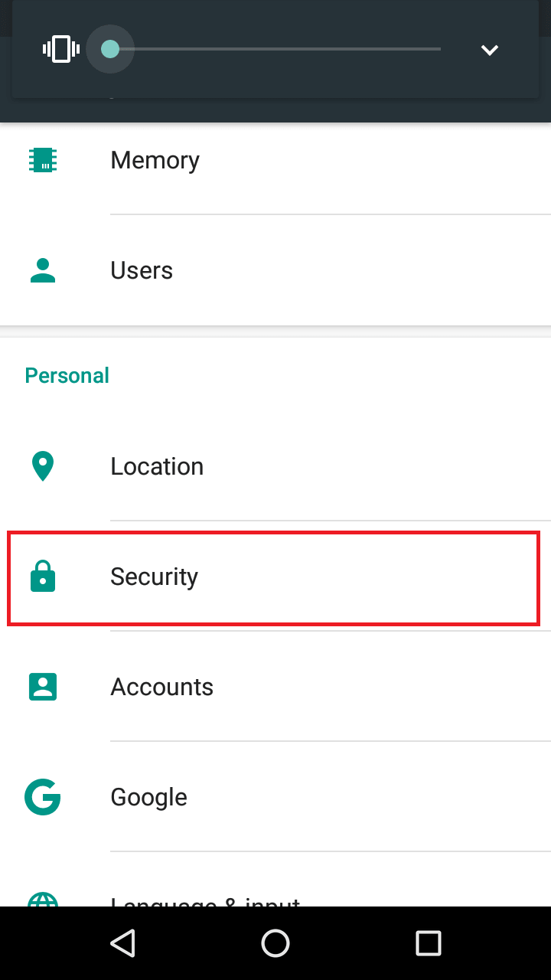Viewport: 551px width, 980px height.
Task: Open the Google settings label
Action: click(x=148, y=797)
